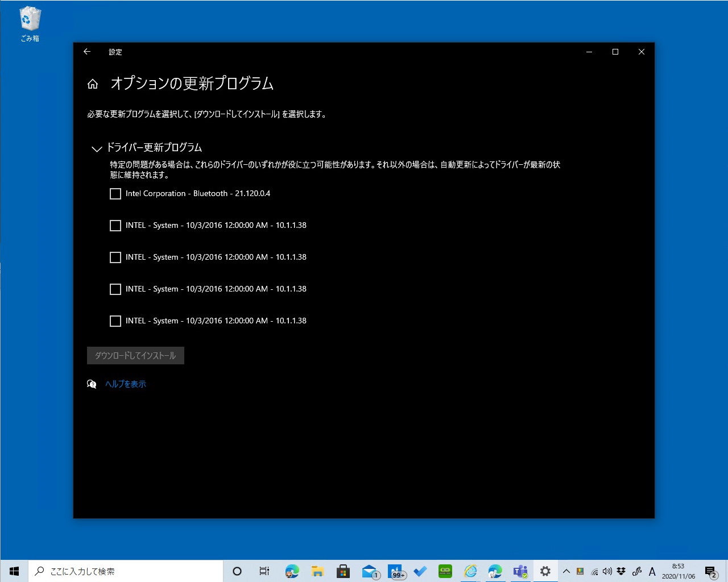This screenshot has width=728, height=582.
Task: Open Dropbox from the system tray
Action: (621, 571)
